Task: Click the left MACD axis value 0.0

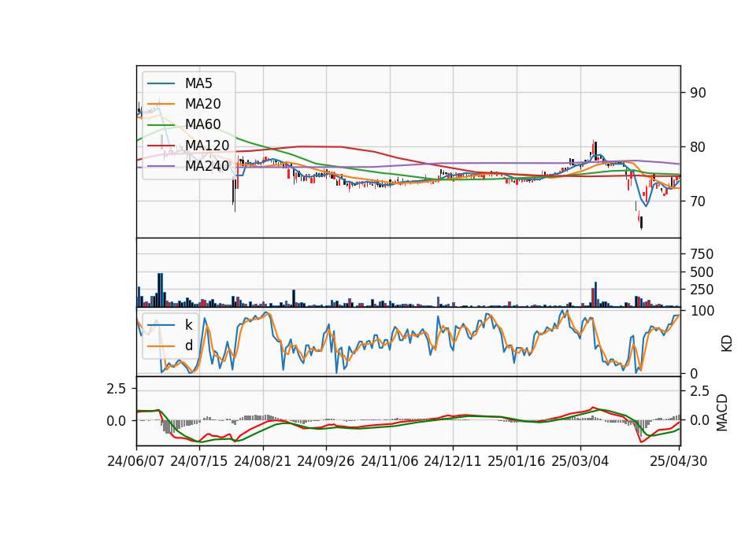Action: pos(117,421)
